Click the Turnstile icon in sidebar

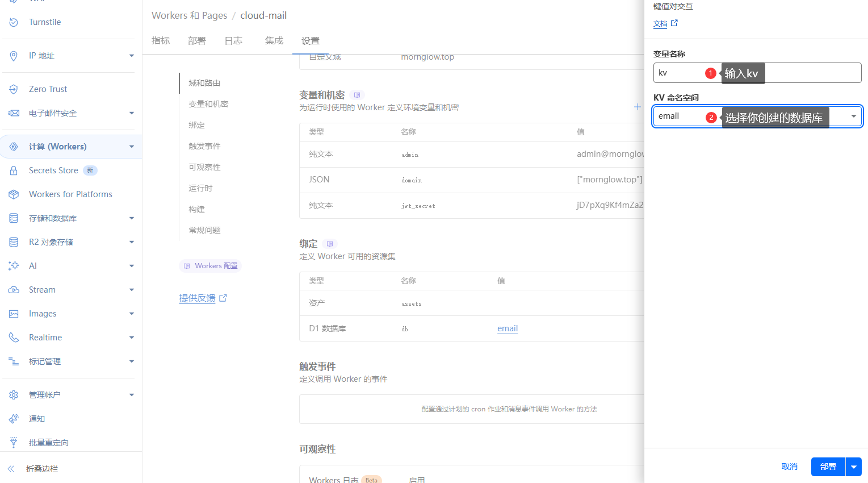(14, 22)
